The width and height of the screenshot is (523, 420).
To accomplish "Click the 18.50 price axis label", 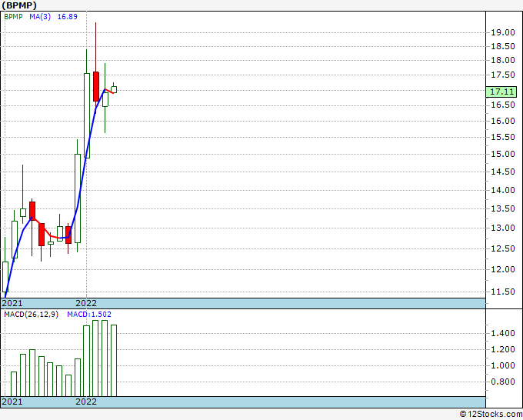I will click(x=503, y=46).
